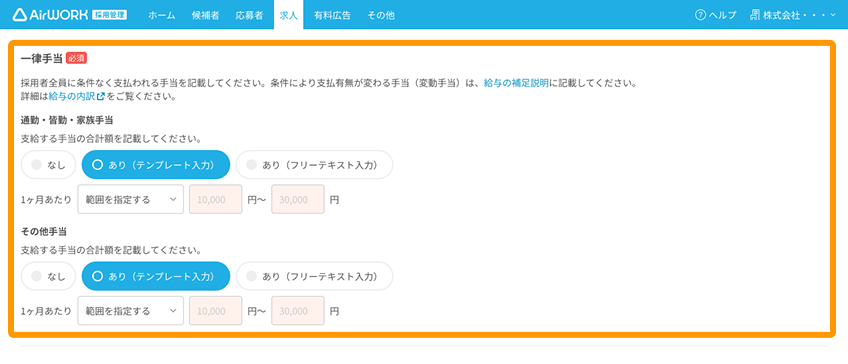Viewport: 848px width, 364px height.
Task: Choose あり（テンプレート入力）for 通勤・皆勤・家族手当
Action: point(156,164)
